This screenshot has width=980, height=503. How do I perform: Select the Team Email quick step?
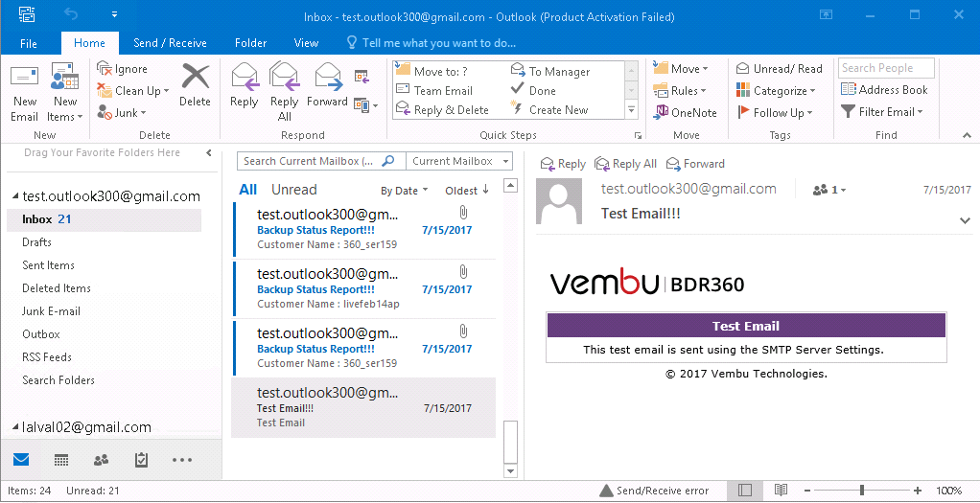[434, 91]
